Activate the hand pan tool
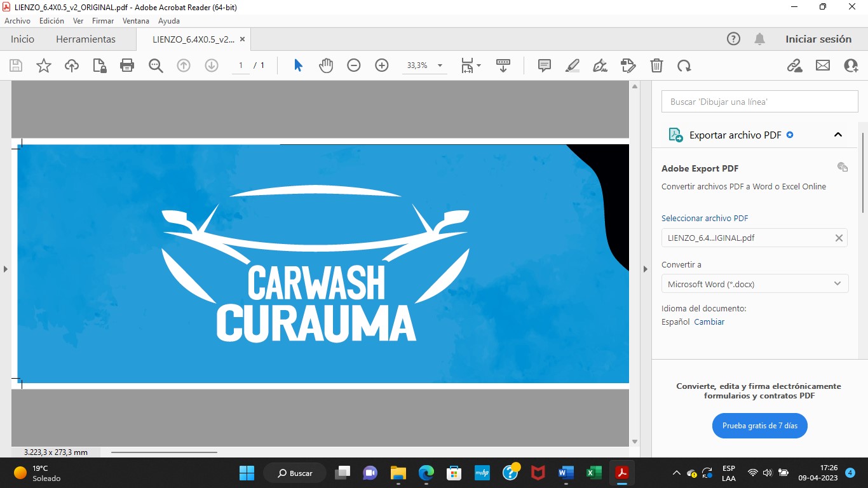 pos(326,65)
